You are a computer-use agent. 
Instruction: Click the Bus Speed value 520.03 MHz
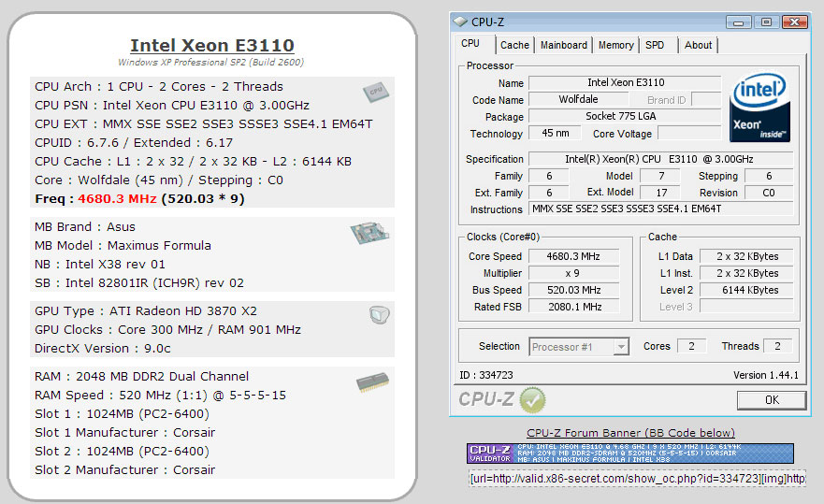573,290
